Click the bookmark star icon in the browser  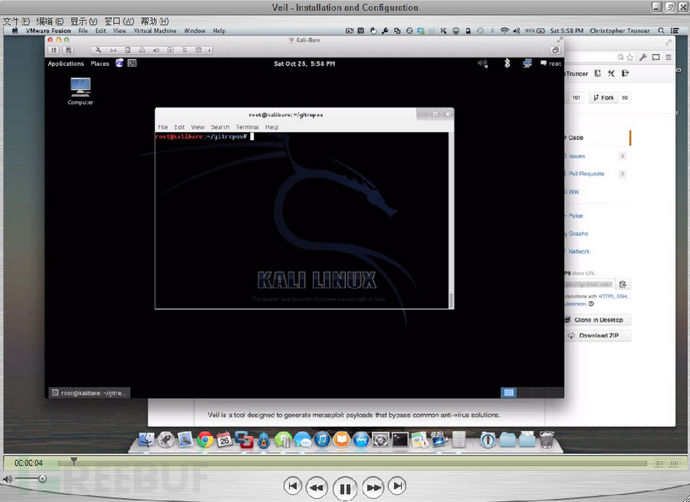pyautogui.click(x=630, y=57)
